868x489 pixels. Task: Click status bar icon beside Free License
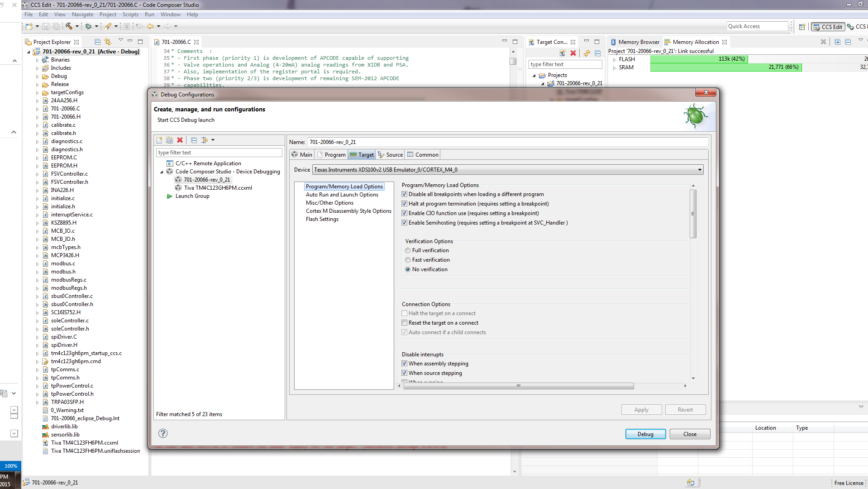pyautogui.click(x=691, y=483)
